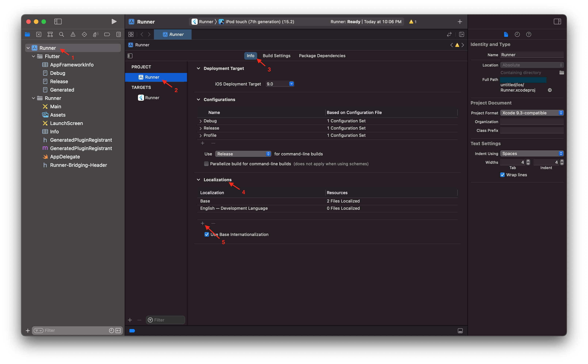Toggle the debug area at bottom right
This screenshot has width=588, height=364.
tap(460, 331)
